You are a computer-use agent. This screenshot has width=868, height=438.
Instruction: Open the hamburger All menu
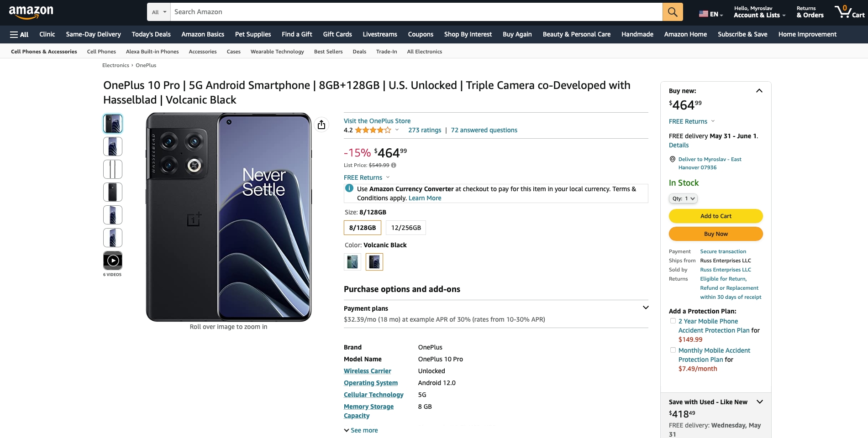coord(19,34)
